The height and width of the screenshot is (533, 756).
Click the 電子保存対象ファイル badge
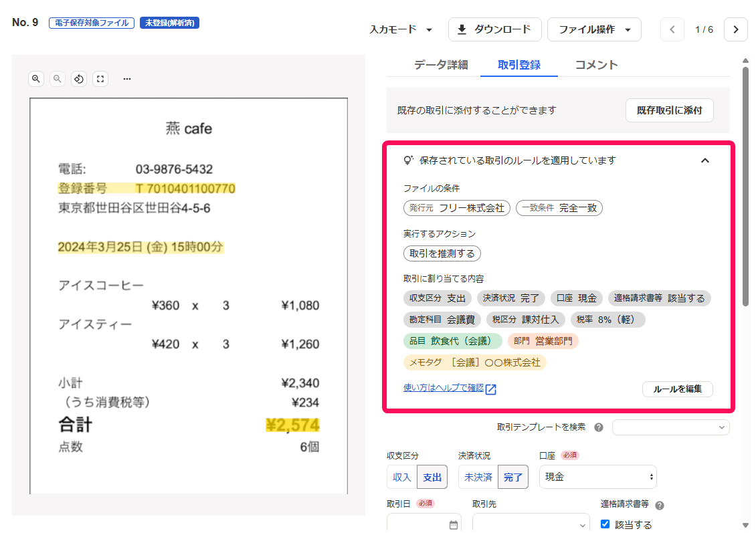pos(92,23)
